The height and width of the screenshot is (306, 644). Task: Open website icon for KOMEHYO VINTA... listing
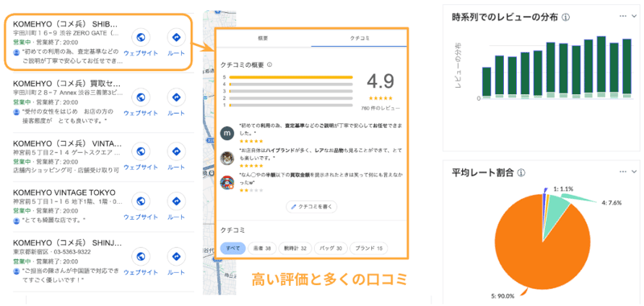click(x=141, y=151)
